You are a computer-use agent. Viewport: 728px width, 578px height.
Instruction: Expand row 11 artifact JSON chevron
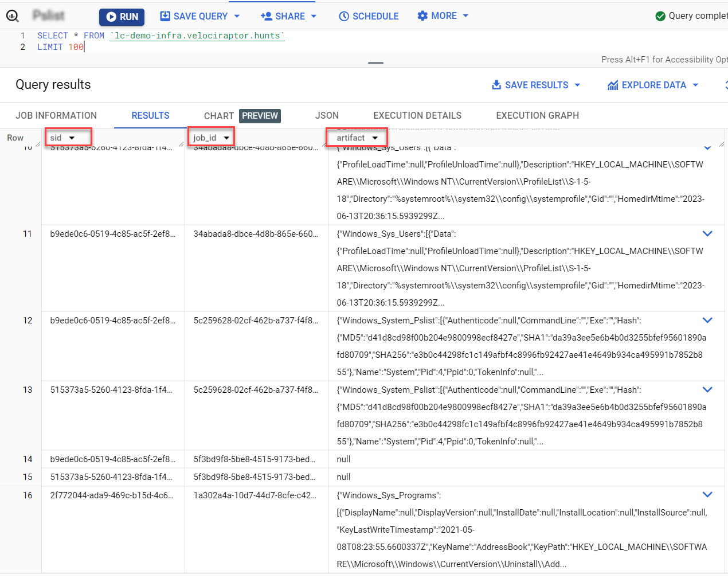click(x=707, y=234)
